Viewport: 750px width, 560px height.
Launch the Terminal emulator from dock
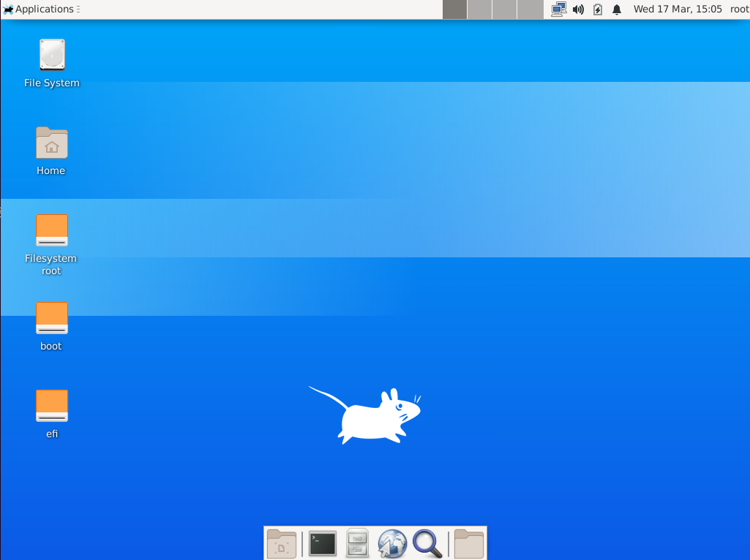click(323, 544)
